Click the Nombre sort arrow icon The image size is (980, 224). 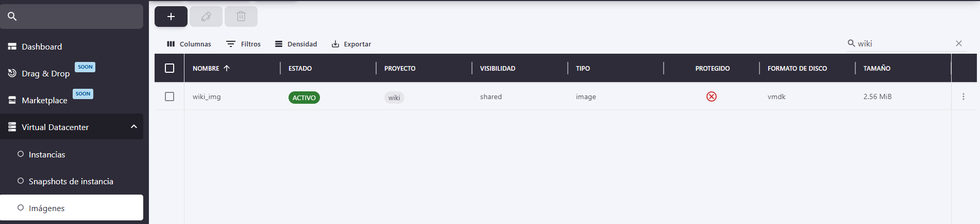pyautogui.click(x=227, y=68)
